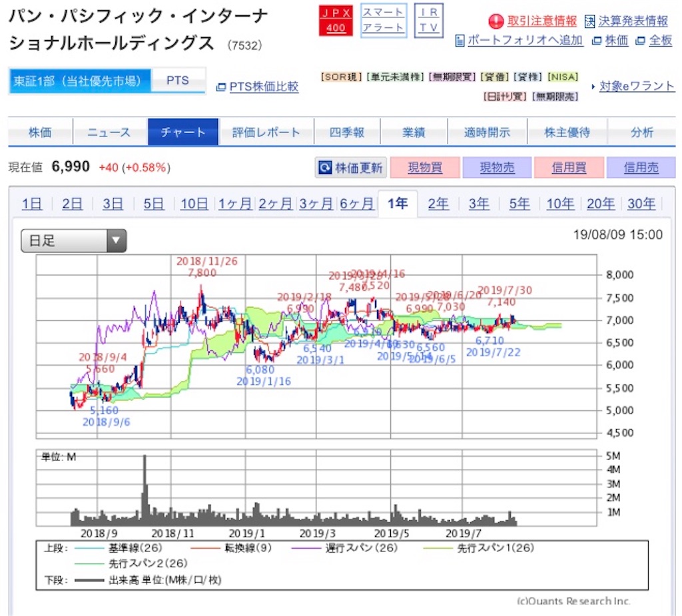Select the 東証1部 market tab
682x616 pixels.
[x=80, y=81]
